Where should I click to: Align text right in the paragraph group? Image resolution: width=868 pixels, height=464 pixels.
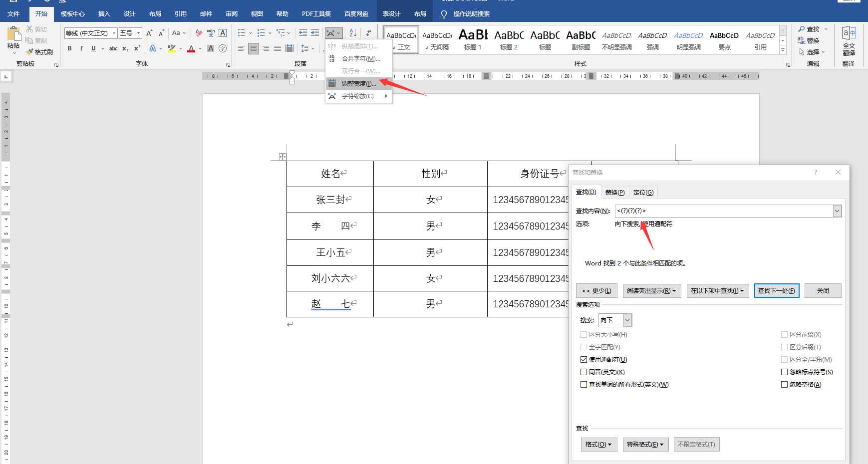(x=266, y=48)
